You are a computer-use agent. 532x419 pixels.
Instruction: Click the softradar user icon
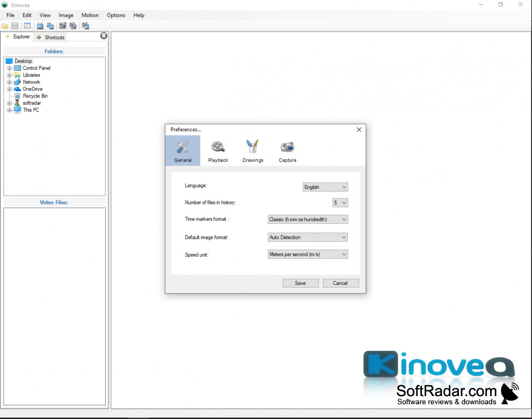(17, 103)
